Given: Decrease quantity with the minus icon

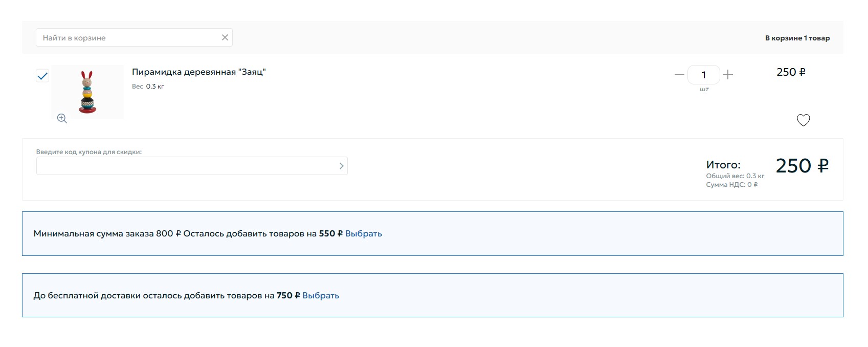Looking at the screenshot, I should 679,75.
